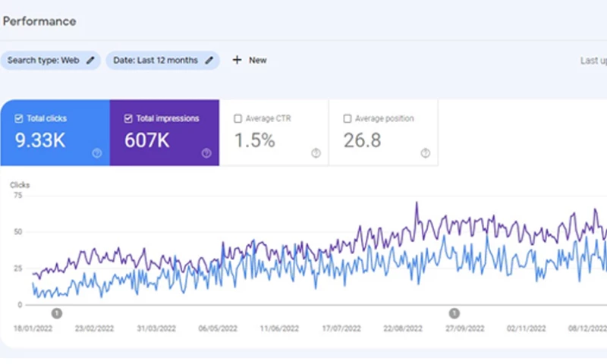Select the 26.8 average position value
The height and width of the screenshot is (364, 607).
(362, 140)
